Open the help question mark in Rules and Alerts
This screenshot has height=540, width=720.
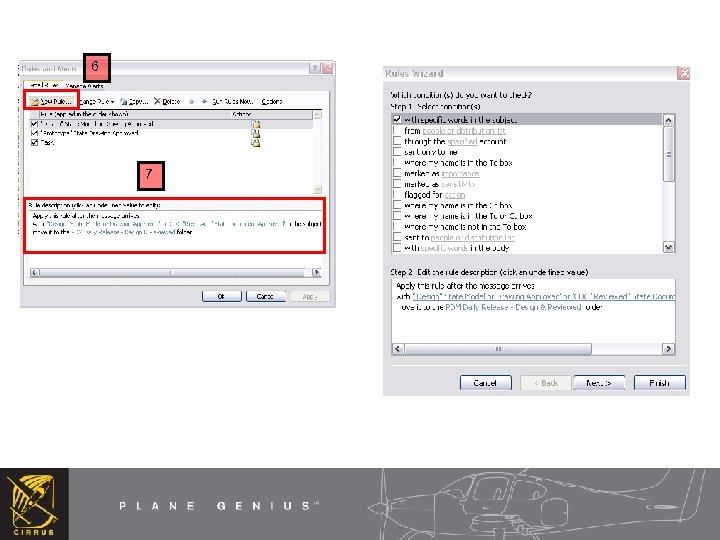pyautogui.click(x=315, y=68)
